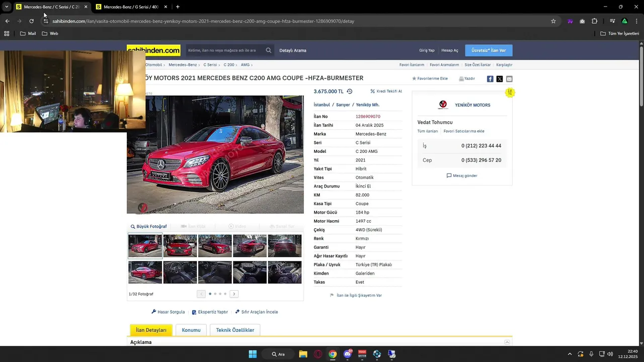Click the microphone tray icon
This screenshot has height=362, width=644.
pyautogui.click(x=591, y=354)
